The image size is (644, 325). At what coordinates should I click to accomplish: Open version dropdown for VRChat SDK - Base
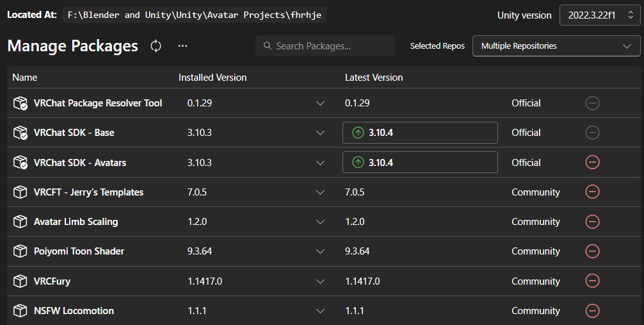[320, 133]
